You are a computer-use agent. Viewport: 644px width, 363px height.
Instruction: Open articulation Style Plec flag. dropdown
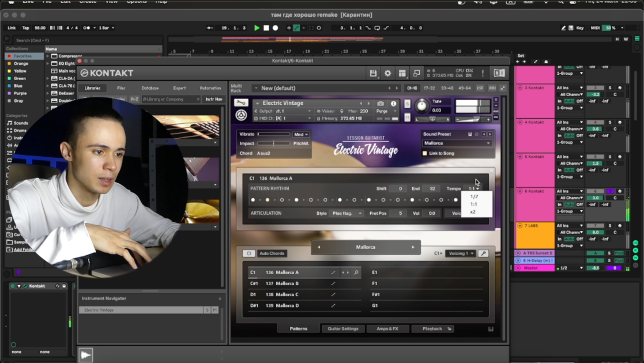[346, 214]
